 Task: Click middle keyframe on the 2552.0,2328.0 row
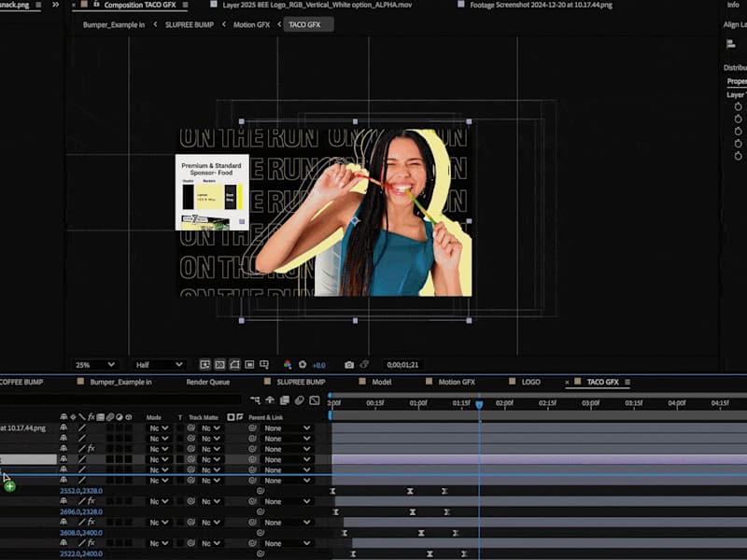[x=410, y=491]
